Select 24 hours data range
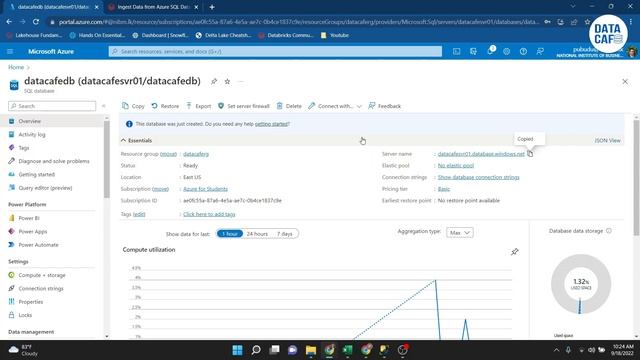The height and width of the screenshot is (360, 640). (257, 233)
